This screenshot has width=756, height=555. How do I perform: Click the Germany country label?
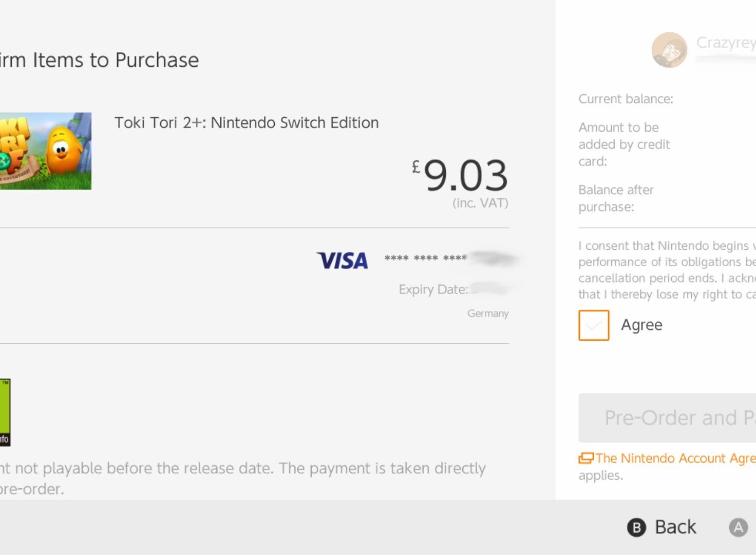point(488,313)
